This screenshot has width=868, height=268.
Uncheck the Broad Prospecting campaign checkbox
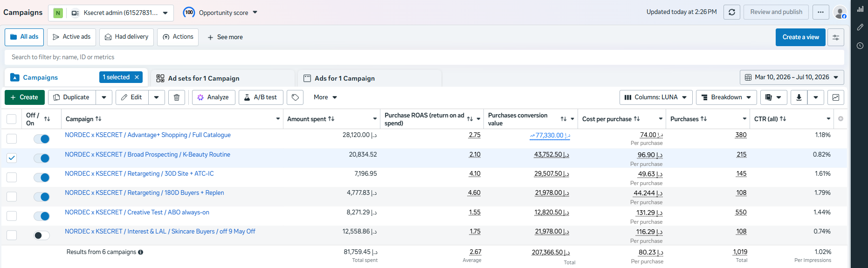[x=12, y=158]
